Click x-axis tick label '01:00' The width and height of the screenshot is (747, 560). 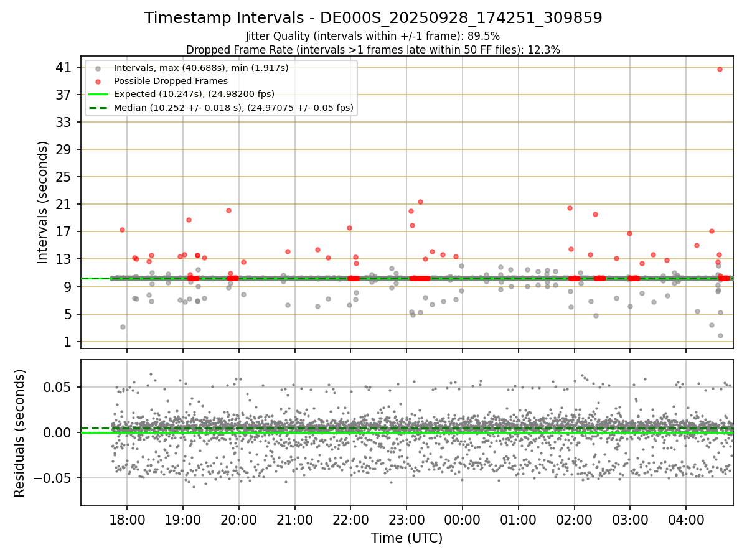click(518, 519)
